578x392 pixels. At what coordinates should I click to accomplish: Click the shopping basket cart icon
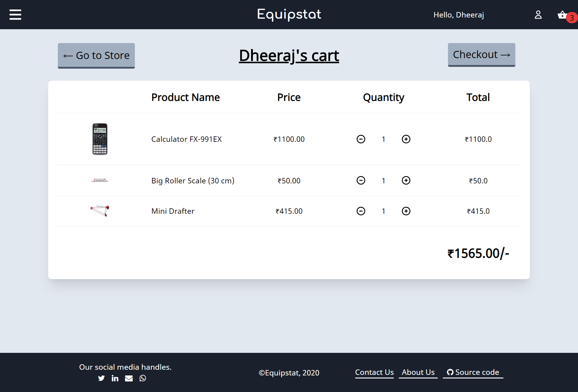562,15
